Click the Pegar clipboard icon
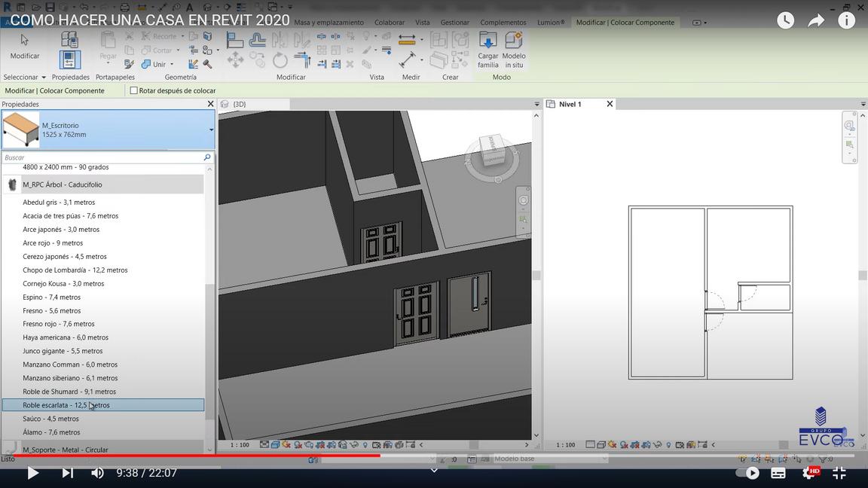 (x=108, y=41)
